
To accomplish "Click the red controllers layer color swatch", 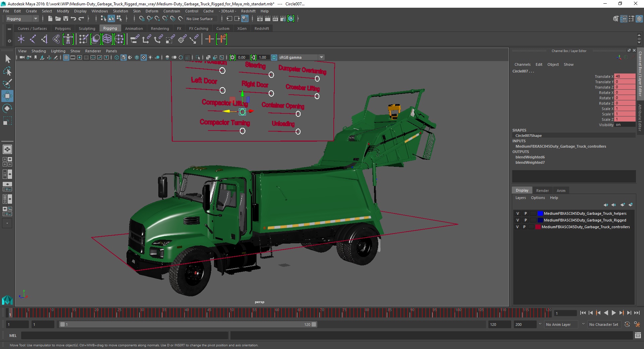I will tap(538, 227).
